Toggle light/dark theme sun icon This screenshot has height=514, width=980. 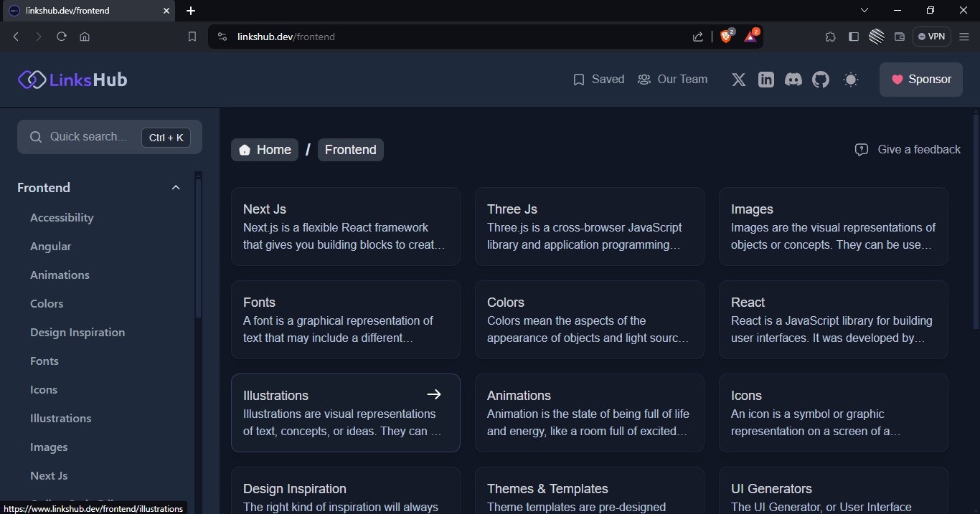851,80
